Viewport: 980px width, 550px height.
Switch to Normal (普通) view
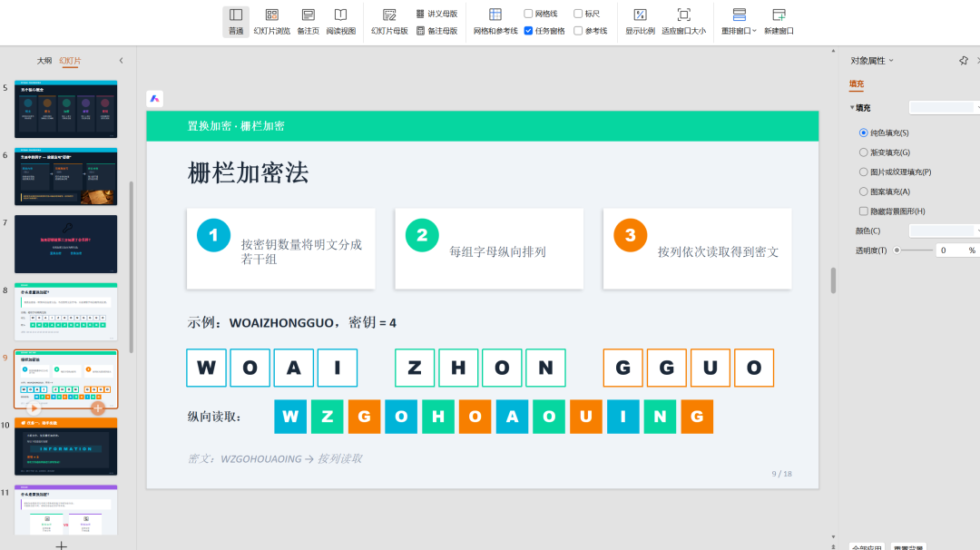coord(236,21)
